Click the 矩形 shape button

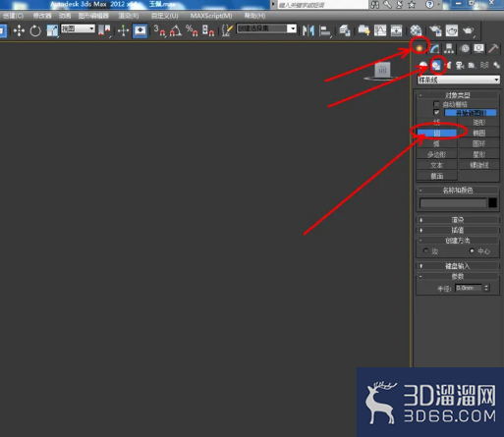pos(478,122)
